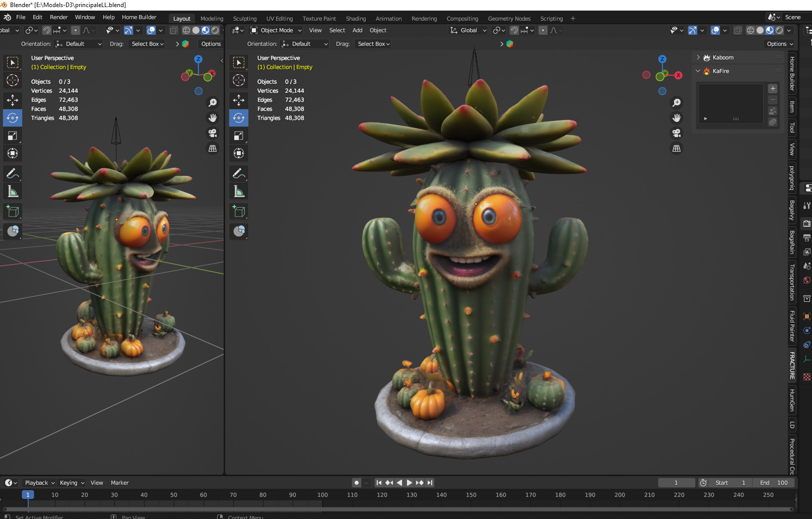
Task: Open the File menu
Action: 21,17
